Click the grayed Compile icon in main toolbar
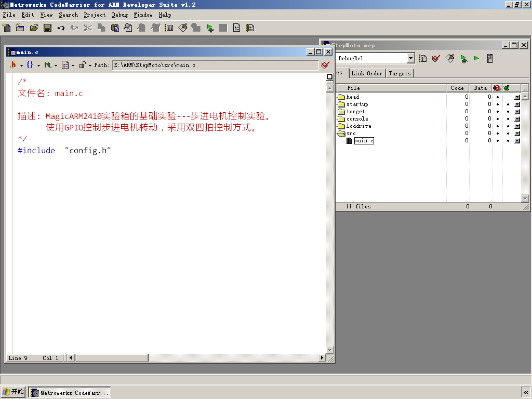The image size is (532, 399). (155, 28)
